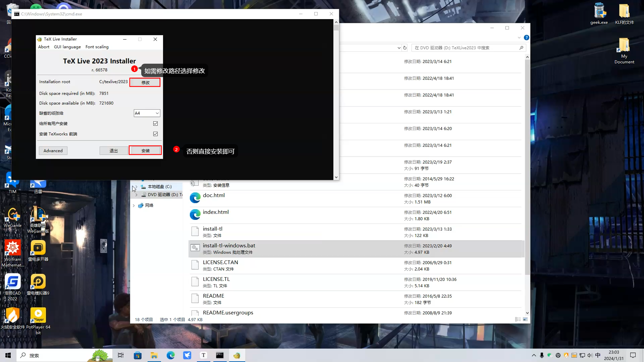This screenshot has height=362, width=644.
Task: Select the install-tl-windows.bat batch file icon
Action: click(x=195, y=248)
